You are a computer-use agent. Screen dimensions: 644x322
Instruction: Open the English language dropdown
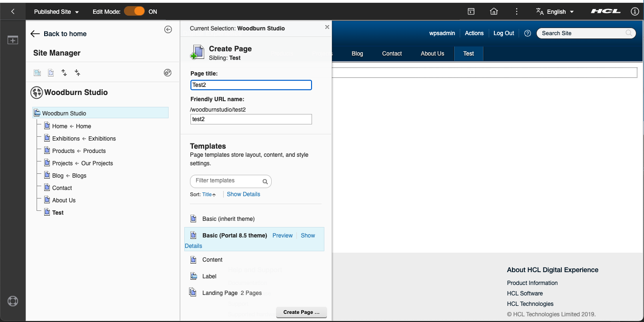click(x=555, y=11)
